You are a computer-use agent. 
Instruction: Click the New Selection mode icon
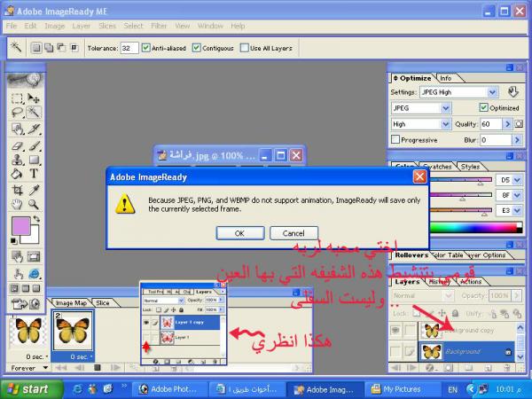[x=36, y=48]
